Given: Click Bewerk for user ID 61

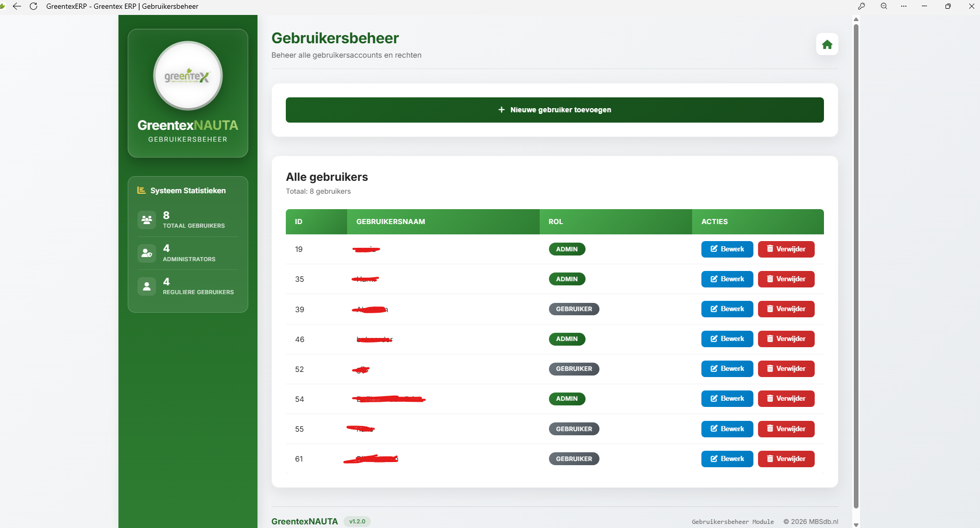Looking at the screenshot, I should pos(727,459).
